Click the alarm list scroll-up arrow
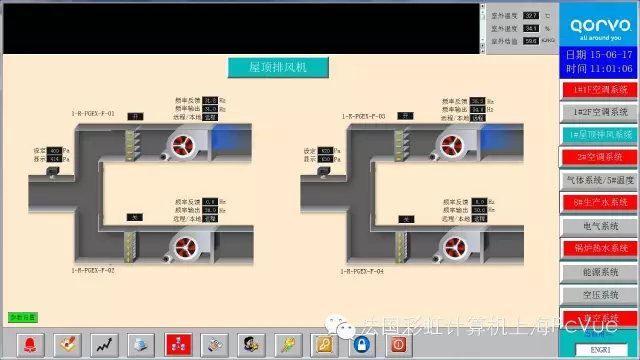This screenshot has width=640, height=360. (x=482, y=7)
